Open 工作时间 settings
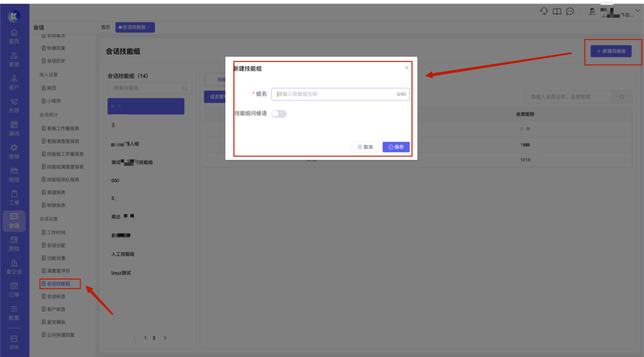 pyautogui.click(x=53, y=233)
